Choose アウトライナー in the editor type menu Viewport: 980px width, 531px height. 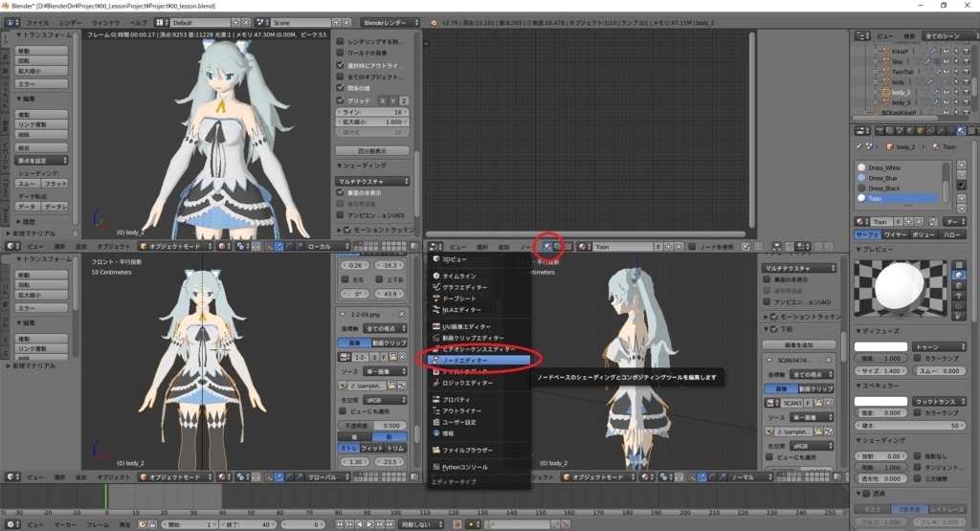pyautogui.click(x=479, y=411)
